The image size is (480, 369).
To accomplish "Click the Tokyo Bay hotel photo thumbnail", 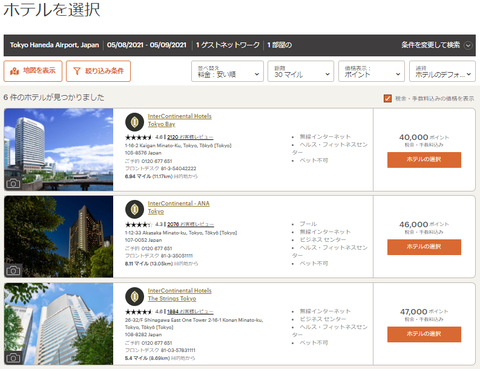I will pyautogui.click(x=59, y=150).
